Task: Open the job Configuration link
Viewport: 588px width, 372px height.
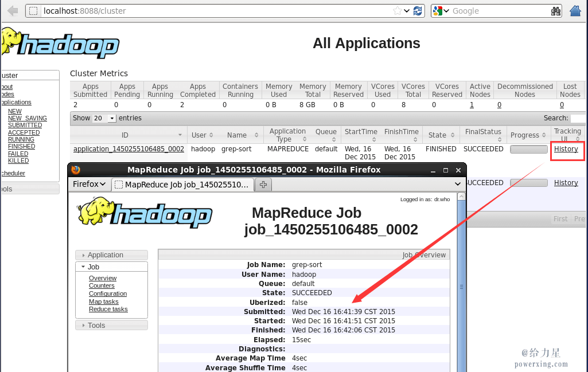Action: [x=108, y=293]
